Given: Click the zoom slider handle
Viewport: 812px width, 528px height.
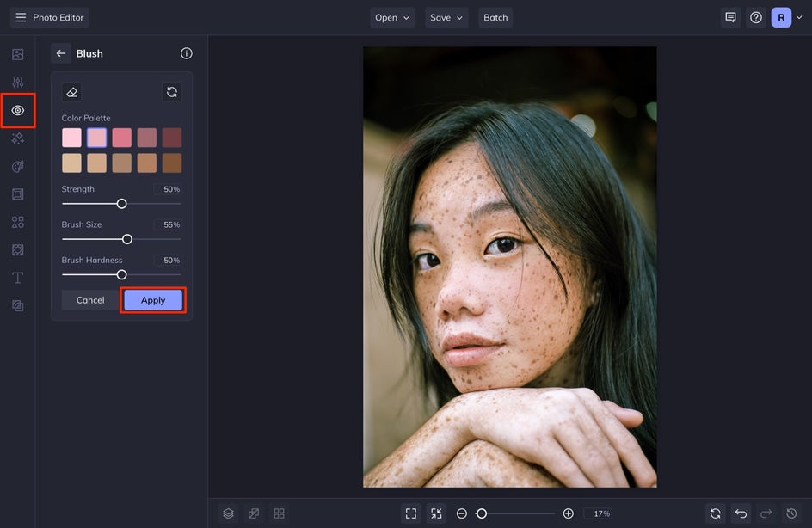Looking at the screenshot, I should [482, 513].
